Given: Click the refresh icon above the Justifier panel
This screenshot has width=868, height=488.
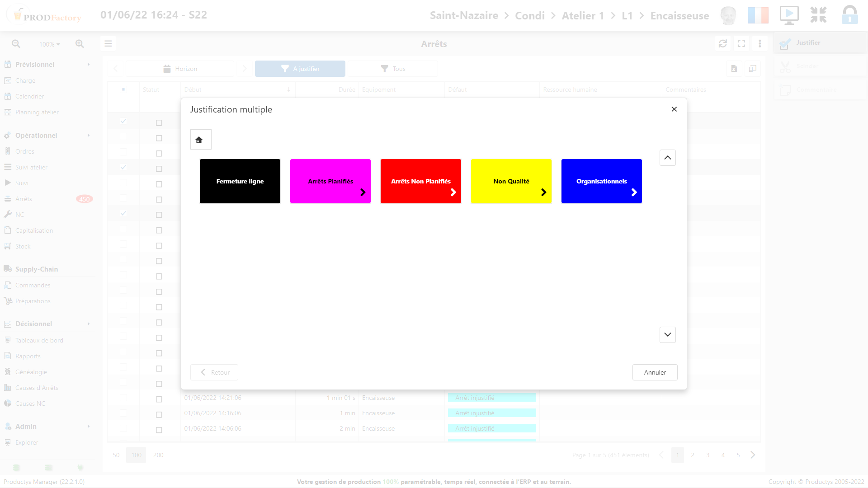Looking at the screenshot, I should click(723, 43).
